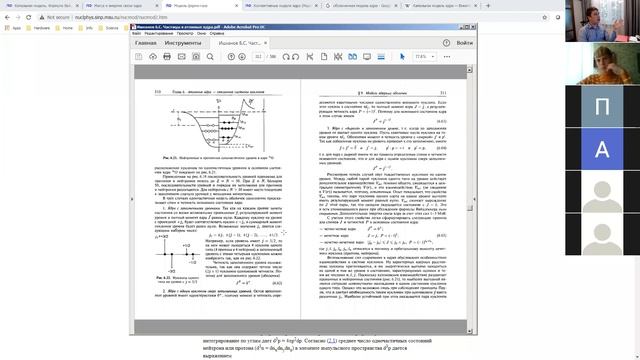The width and height of the screenshot is (640, 360).
Task: Open the Science bookmark folder
Action: pyautogui.click(x=108, y=28)
